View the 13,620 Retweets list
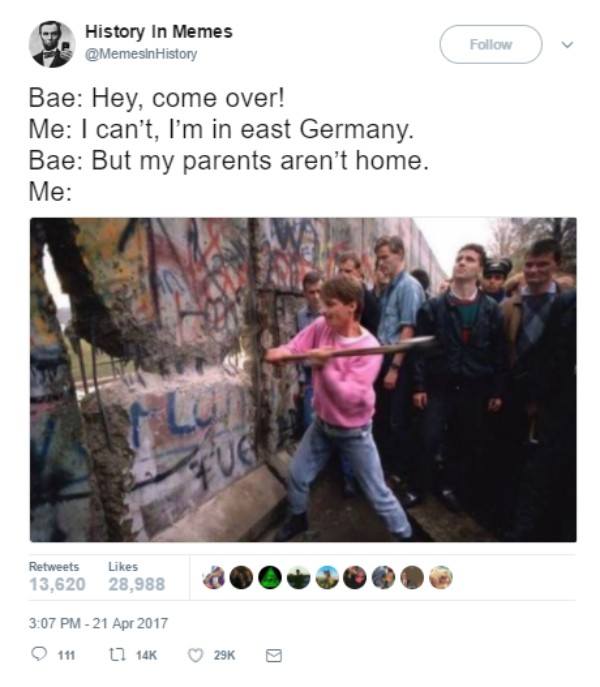Screen dimensions: 600x687 (57, 576)
